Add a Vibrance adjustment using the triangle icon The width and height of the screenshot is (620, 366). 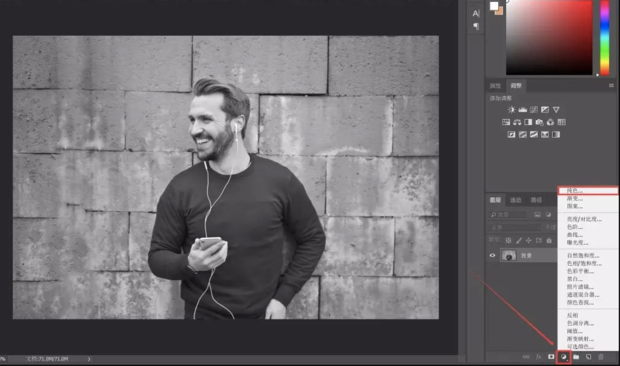pos(556,109)
